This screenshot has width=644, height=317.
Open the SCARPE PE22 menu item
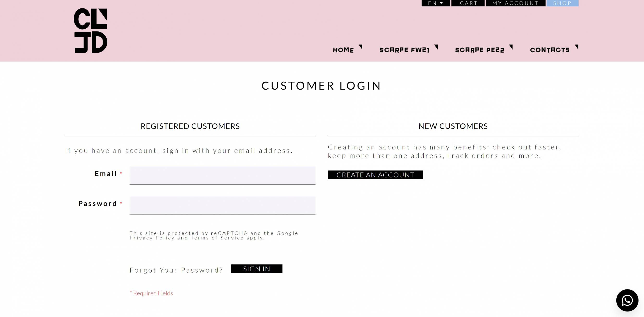click(x=479, y=50)
